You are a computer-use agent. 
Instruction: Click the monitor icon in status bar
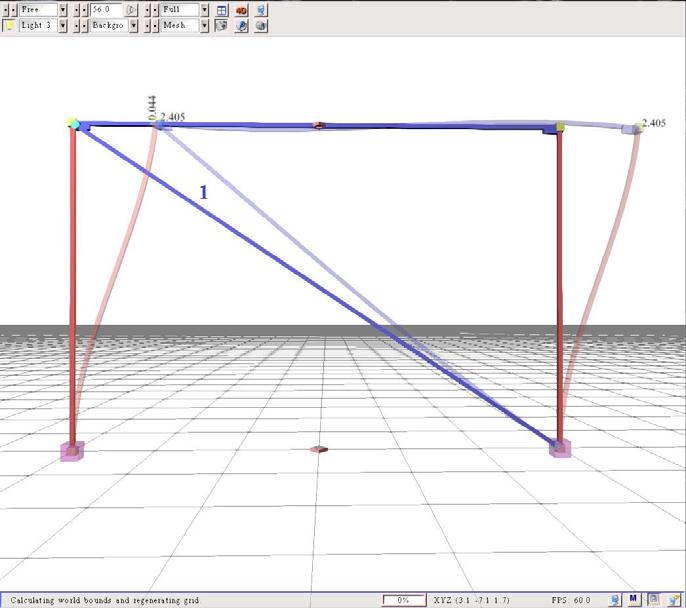click(616, 600)
